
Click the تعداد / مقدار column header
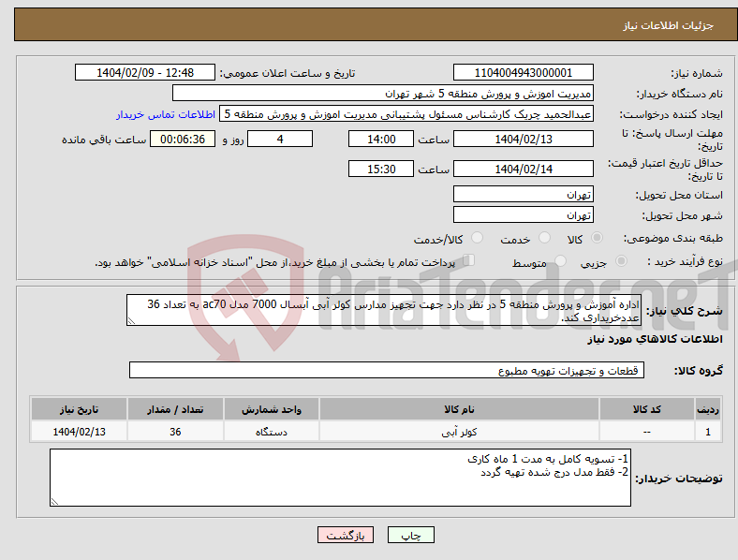pos(175,409)
